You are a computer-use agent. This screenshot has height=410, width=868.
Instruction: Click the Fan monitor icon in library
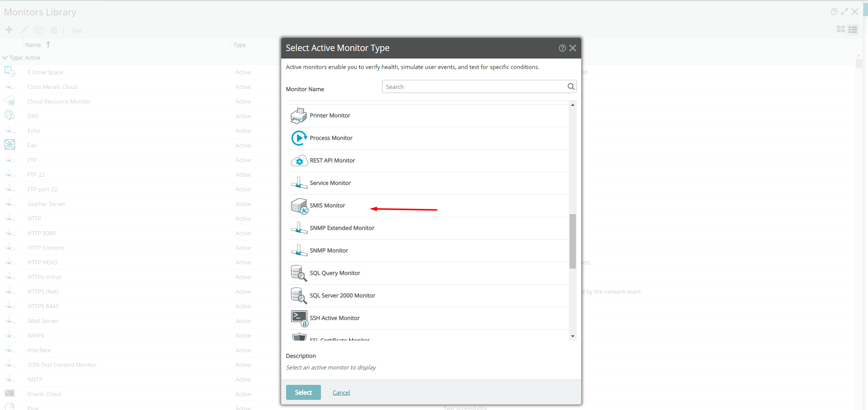click(10, 145)
